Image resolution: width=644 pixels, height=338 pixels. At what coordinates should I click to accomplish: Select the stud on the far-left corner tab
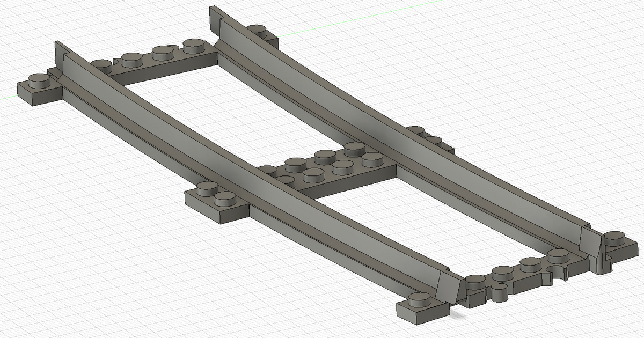(x=40, y=81)
